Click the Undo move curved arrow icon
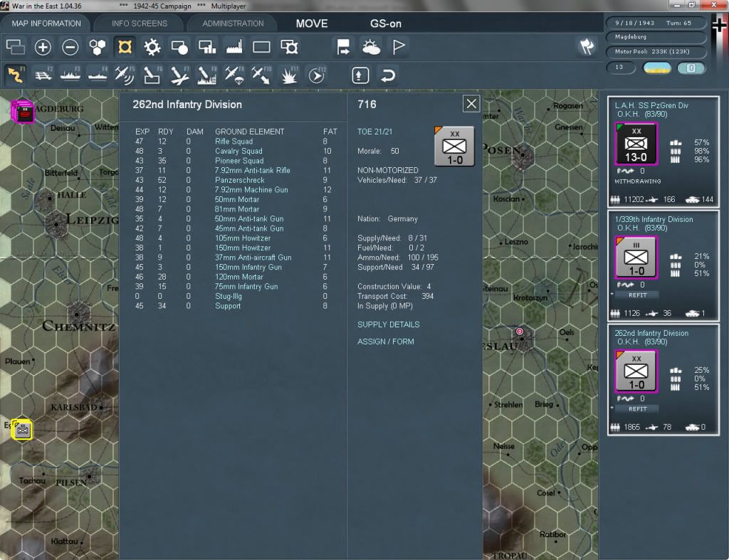 coord(388,75)
